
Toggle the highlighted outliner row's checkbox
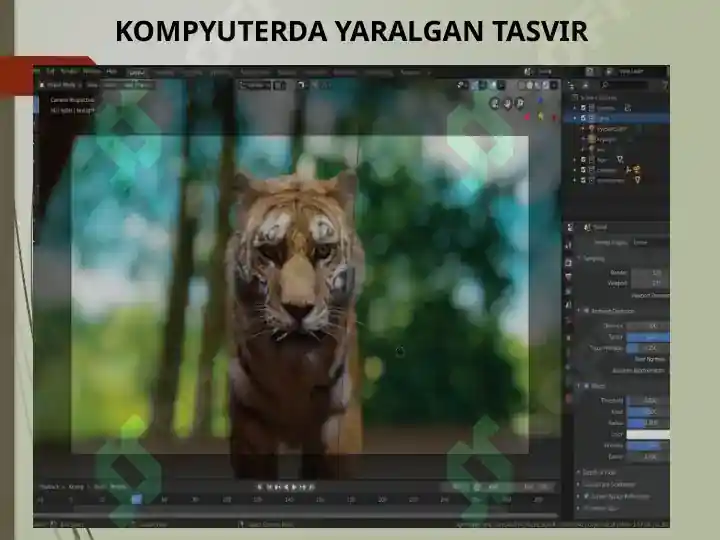pyautogui.click(x=583, y=118)
